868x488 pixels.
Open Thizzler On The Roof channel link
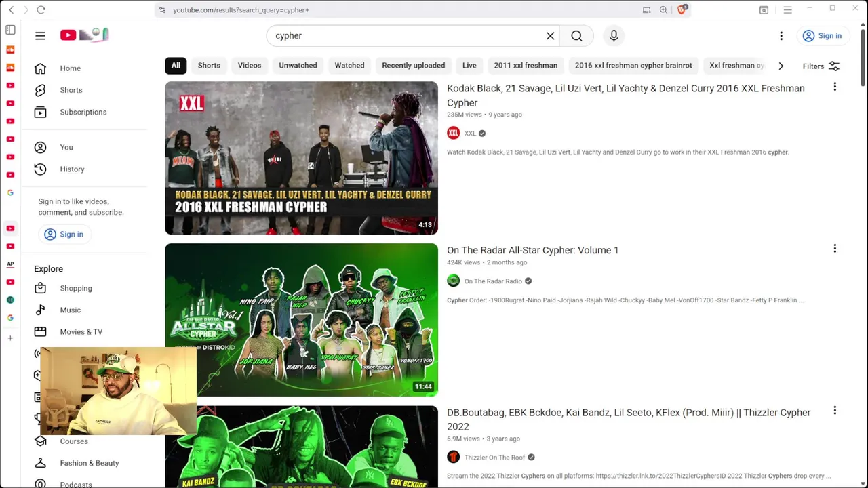(494, 457)
